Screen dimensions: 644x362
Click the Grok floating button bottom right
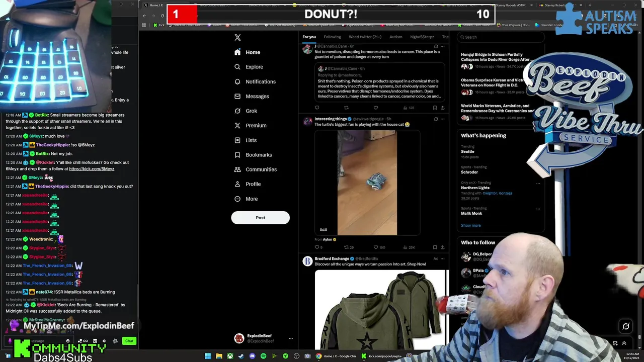[x=626, y=326]
